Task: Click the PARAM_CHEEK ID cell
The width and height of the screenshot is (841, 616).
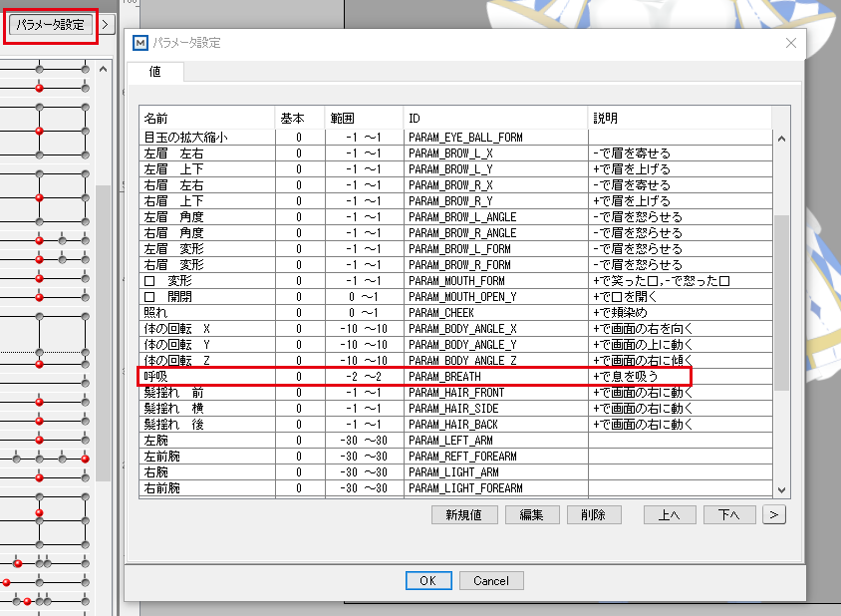Action: [x=495, y=313]
